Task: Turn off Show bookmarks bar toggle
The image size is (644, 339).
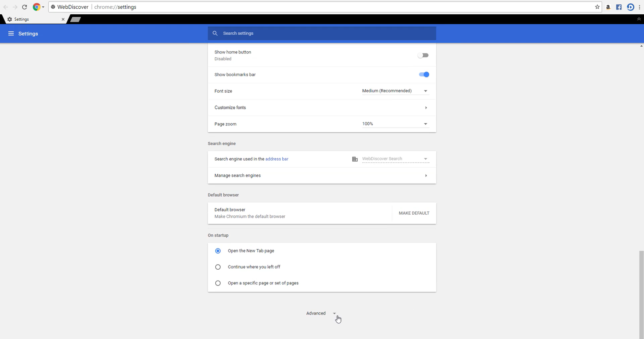Action: point(424,75)
